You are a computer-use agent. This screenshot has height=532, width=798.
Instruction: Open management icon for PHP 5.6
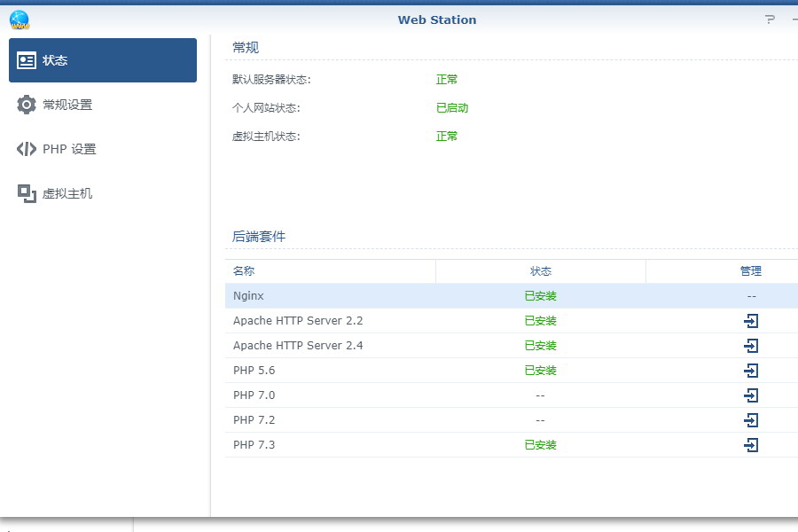click(751, 371)
